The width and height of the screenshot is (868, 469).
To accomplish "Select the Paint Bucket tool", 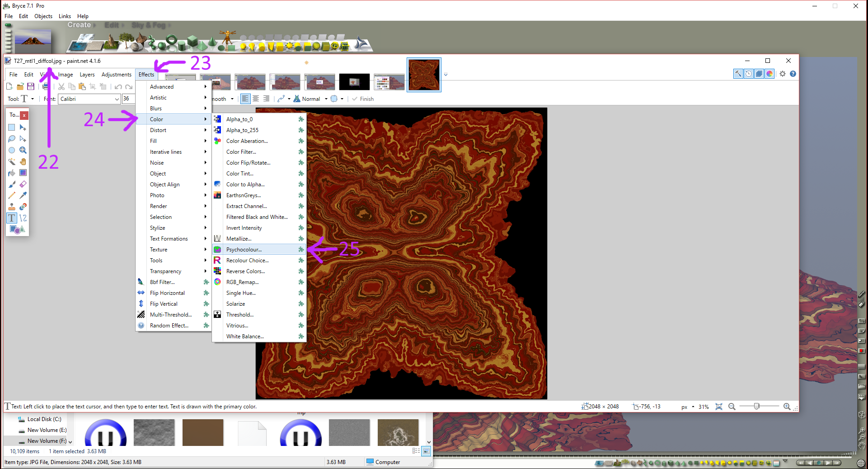I will pos(12,173).
